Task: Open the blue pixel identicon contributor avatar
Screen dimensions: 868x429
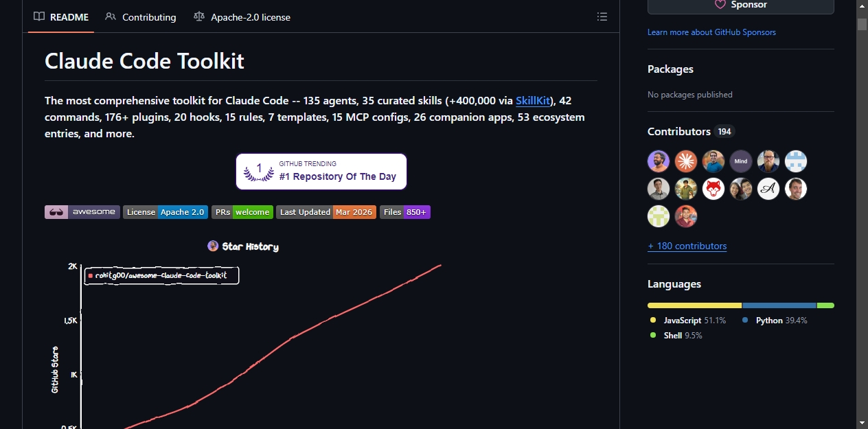Action: (796, 161)
